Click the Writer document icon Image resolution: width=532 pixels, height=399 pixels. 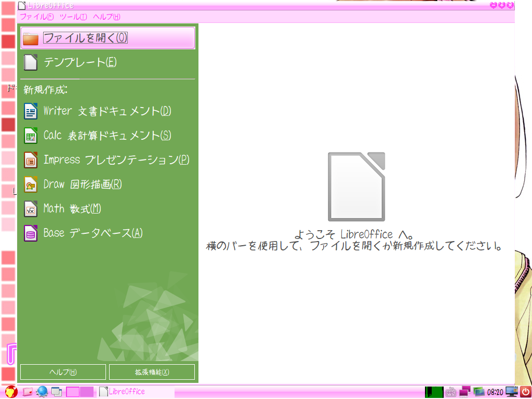pos(31,111)
